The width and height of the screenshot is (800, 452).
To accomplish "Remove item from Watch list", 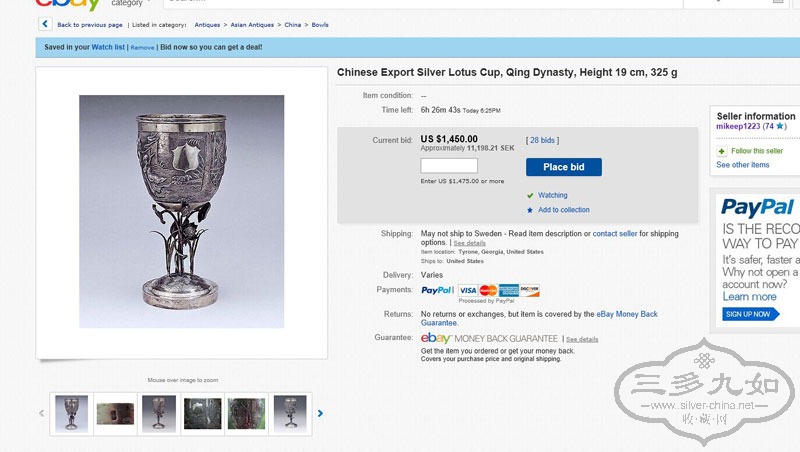I will (142, 47).
